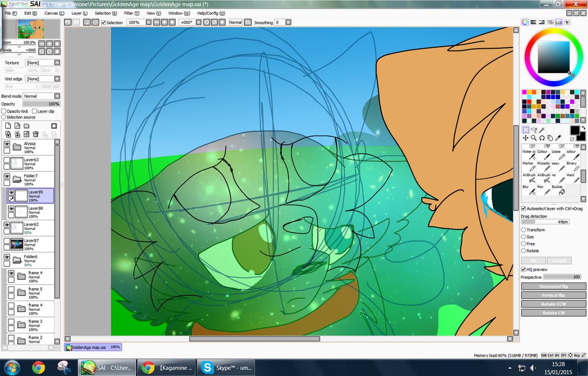Open Google Chrome from the taskbar

coord(38,367)
